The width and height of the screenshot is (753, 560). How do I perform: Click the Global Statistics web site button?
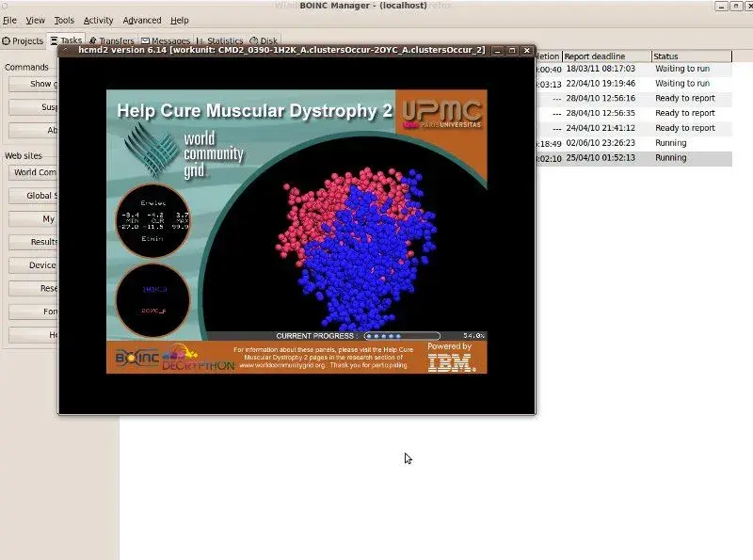pyautogui.click(x=33, y=196)
